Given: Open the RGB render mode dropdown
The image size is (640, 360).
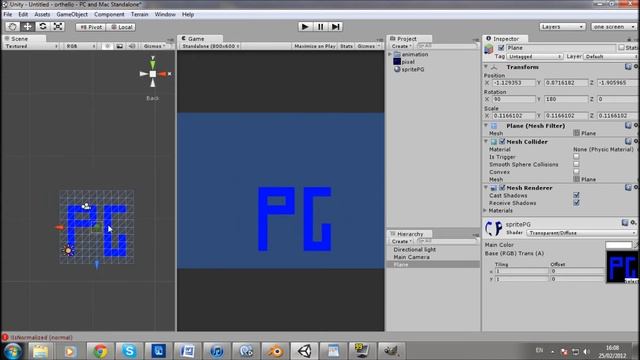Looking at the screenshot, I should 80,46.
